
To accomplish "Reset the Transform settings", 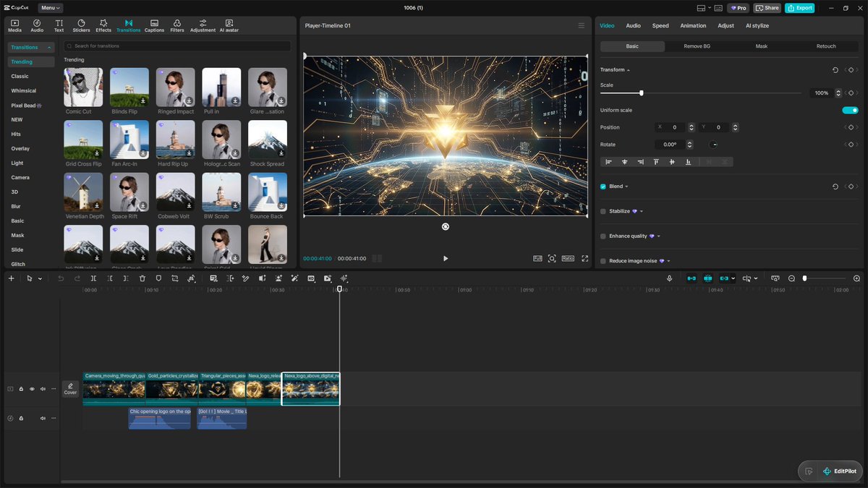I will tap(835, 70).
